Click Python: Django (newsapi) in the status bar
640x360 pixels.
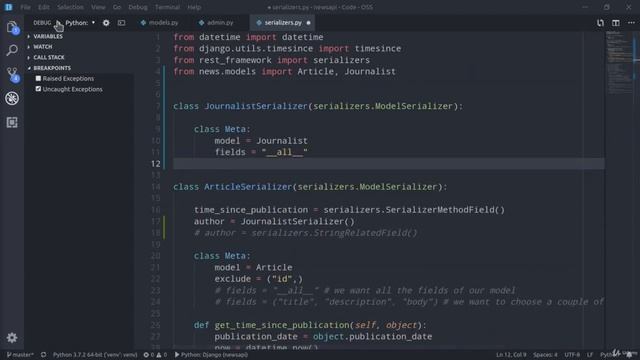coord(211,355)
